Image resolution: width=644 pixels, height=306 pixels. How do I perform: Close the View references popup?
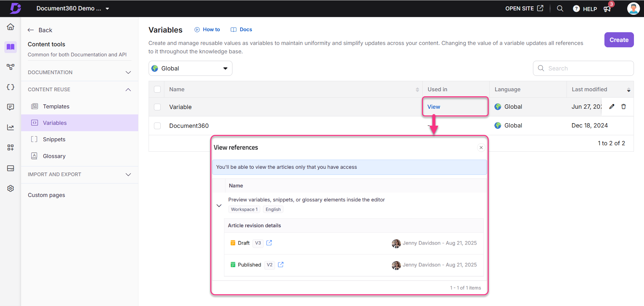click(481, 148)
